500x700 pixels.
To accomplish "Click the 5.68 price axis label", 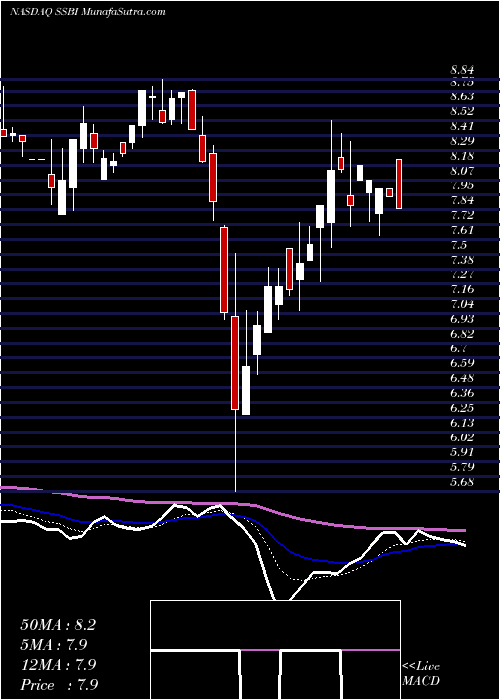I will [462, 482].
